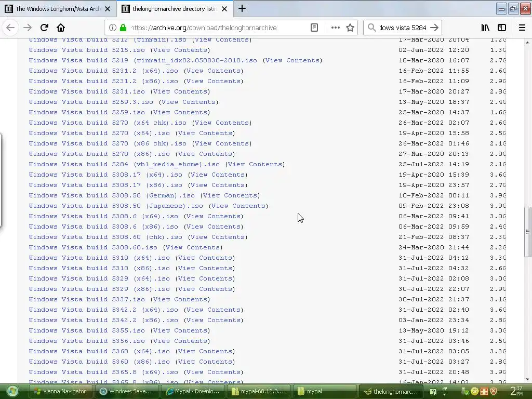Image resolution: width=532 pixels, height=399 pixels.
Task: Select the thelonghornarchive directory listing tab
Action: coord(175,9)
